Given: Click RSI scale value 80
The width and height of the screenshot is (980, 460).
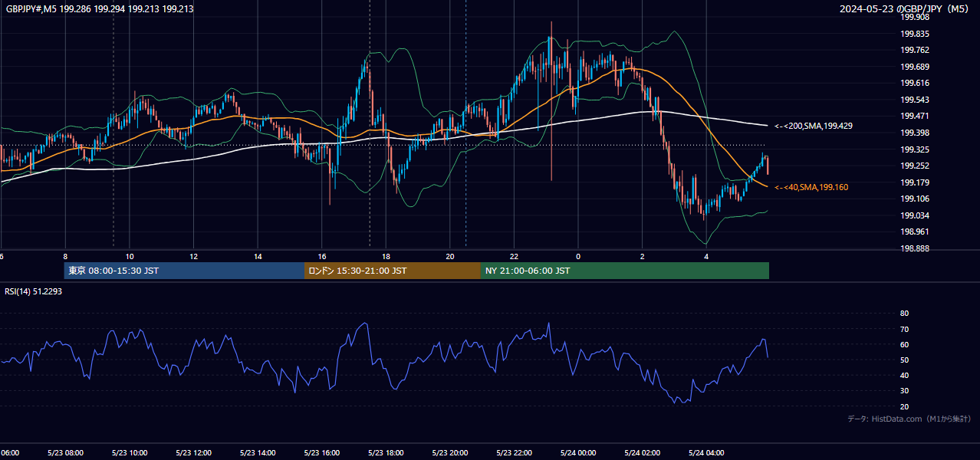Looking at the screenshot, I should click(x=904, y=313).
